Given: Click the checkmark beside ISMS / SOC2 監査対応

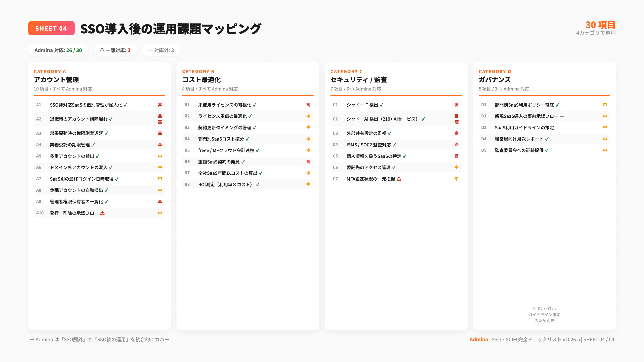Looking at the screenshot, I should [x=394, y=145].
